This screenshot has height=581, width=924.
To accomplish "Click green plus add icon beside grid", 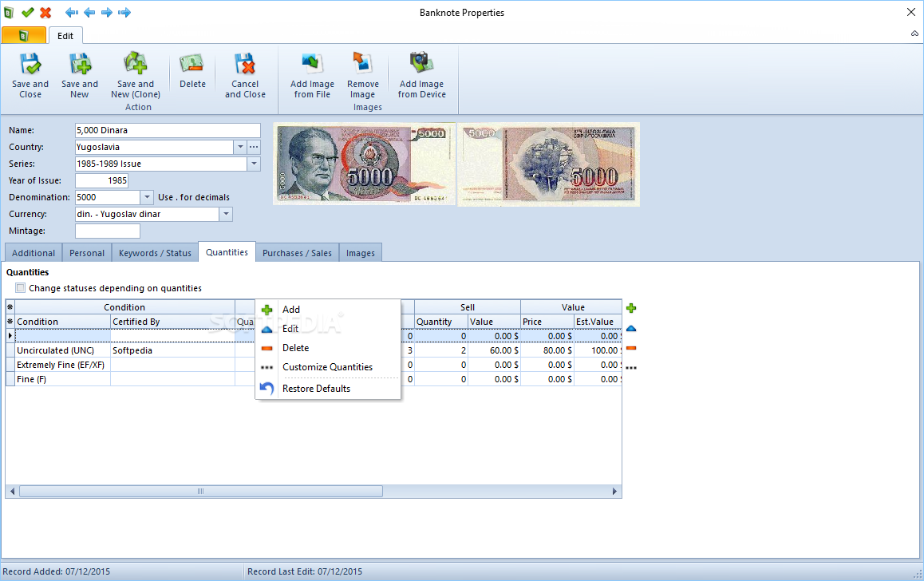I will pyautogui.click(x=631, y=308).
